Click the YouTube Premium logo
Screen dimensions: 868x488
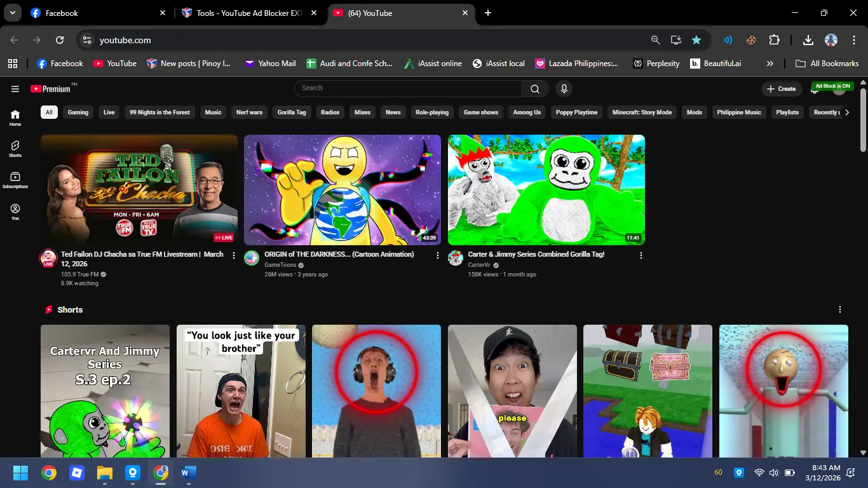point(50,89)
